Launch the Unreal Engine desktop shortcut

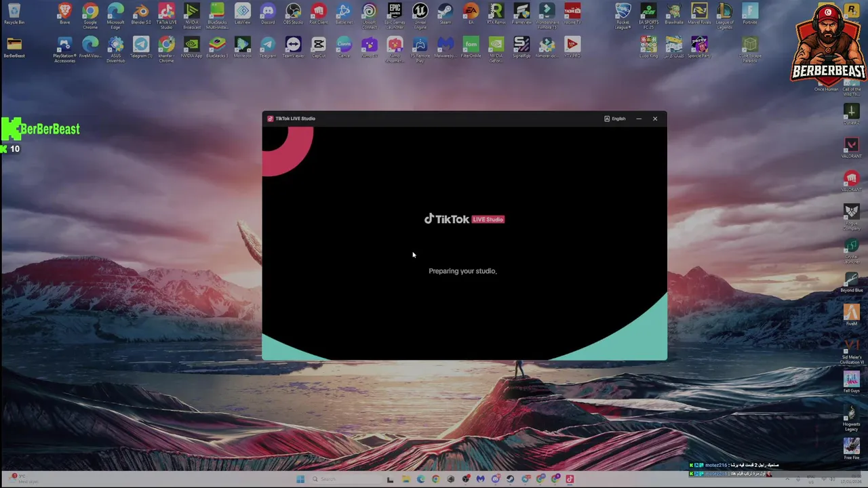pos(420,16)
